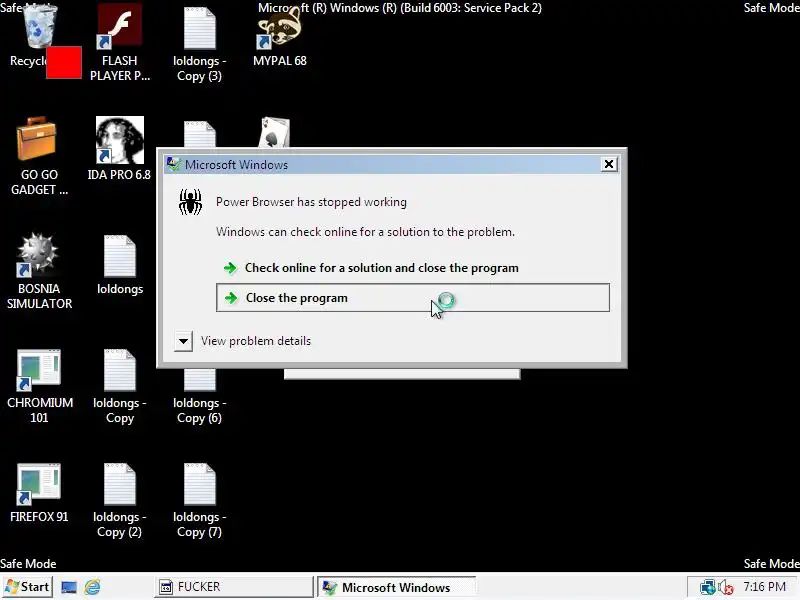
Task: Click the red square on desktop
Action: (64, 62)
